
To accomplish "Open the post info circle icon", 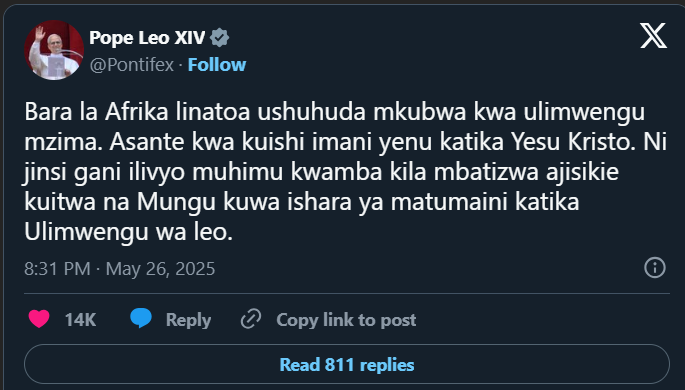I will click(x=654, y=267).
